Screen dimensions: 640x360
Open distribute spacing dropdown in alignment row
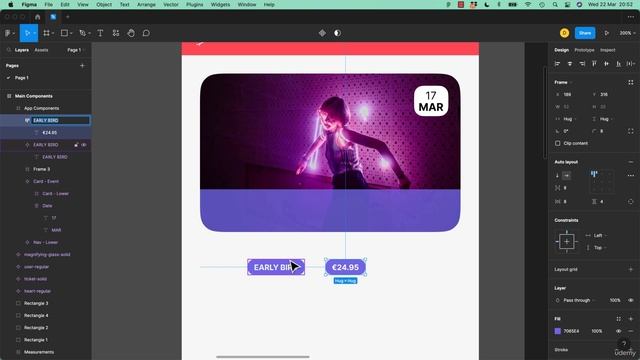pyautogui.click(x=631, y=64)
